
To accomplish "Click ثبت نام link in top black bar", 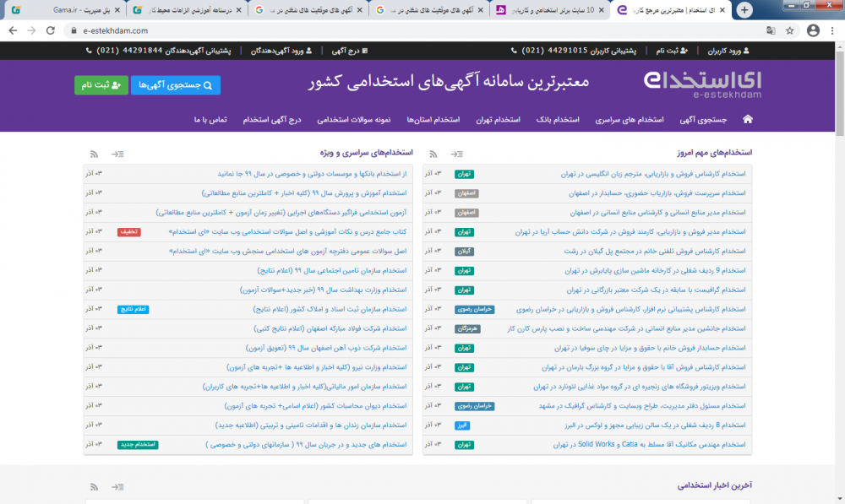I will pyautogui.click(x=672, y=51).
